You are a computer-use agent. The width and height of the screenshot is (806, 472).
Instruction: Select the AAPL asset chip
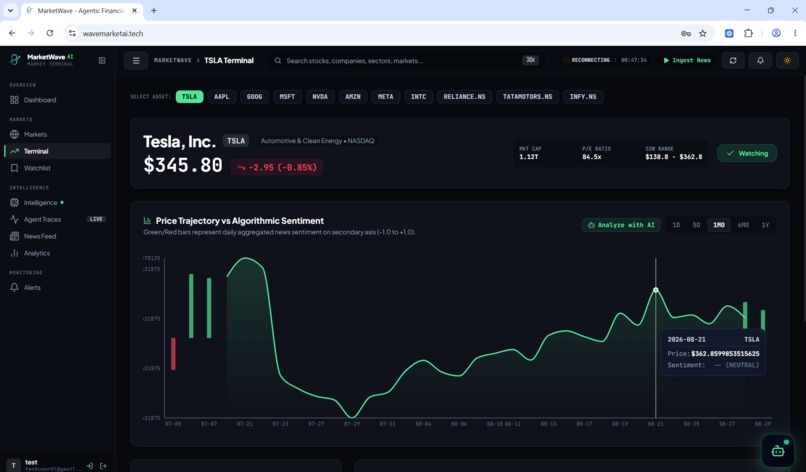(222, 97)
